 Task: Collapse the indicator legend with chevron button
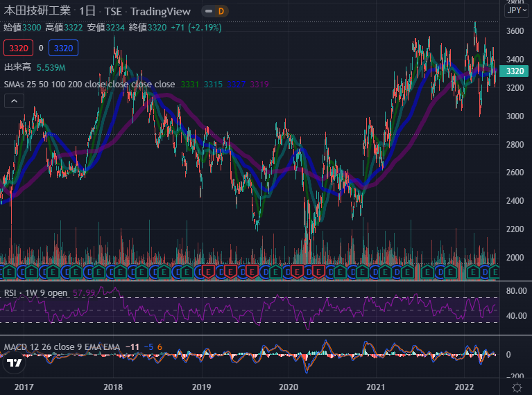pyautogui.click(x=15, y=101)
